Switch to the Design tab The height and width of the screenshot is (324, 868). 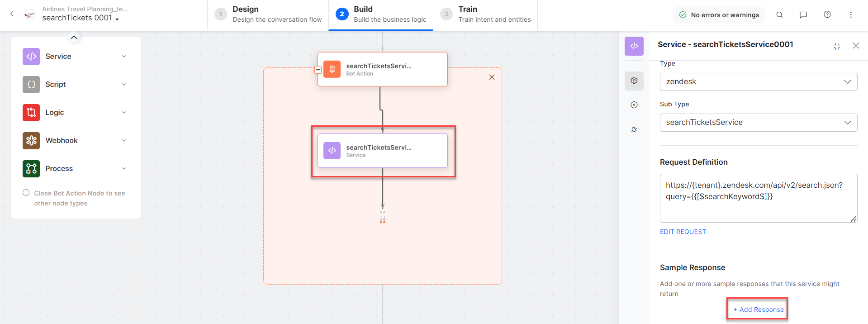pyautogui.click(x=268, y=14)
